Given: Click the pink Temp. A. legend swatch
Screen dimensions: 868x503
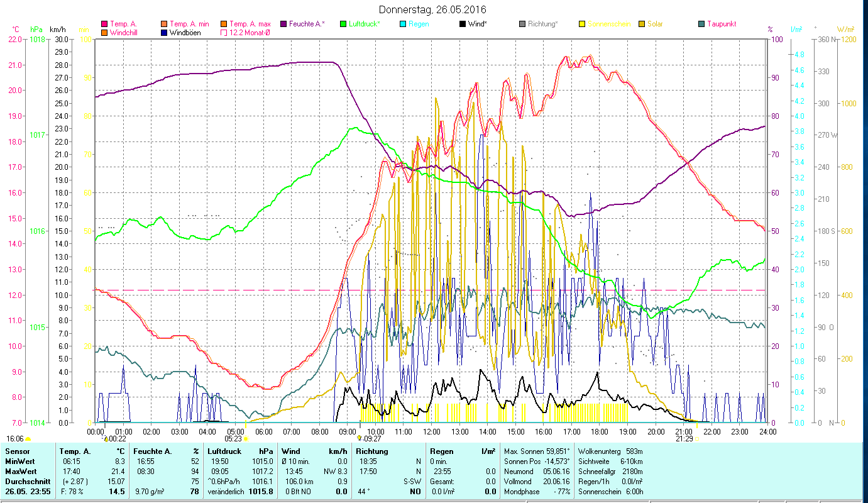Looking at the screenshot, I should pos(104,24).
